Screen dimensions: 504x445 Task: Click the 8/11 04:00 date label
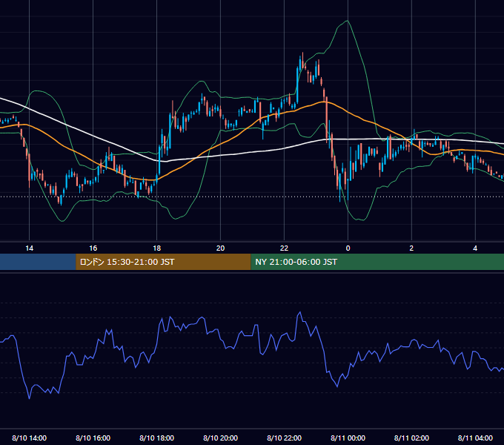pos(475,438)
